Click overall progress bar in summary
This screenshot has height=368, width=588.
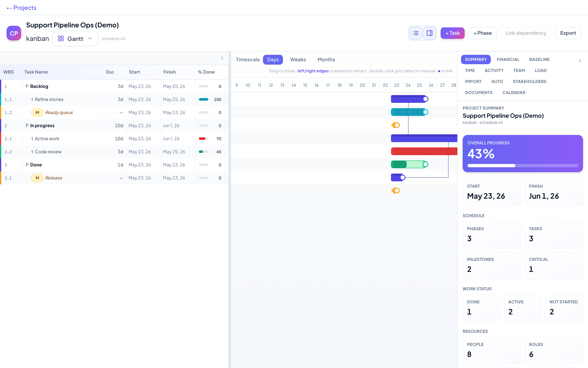[522, 166]
